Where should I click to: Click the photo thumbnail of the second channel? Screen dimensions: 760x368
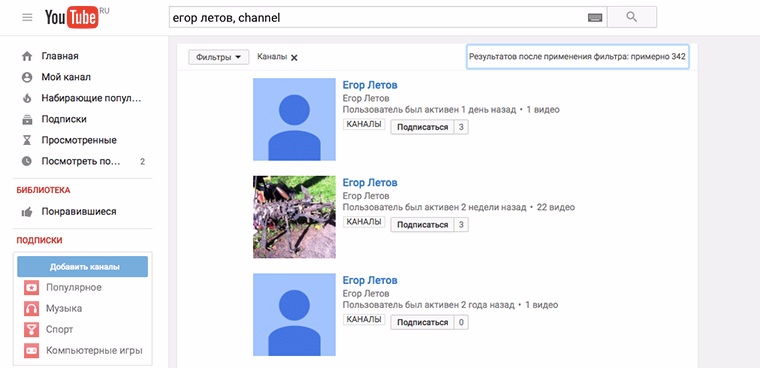[x=294, y=217]
